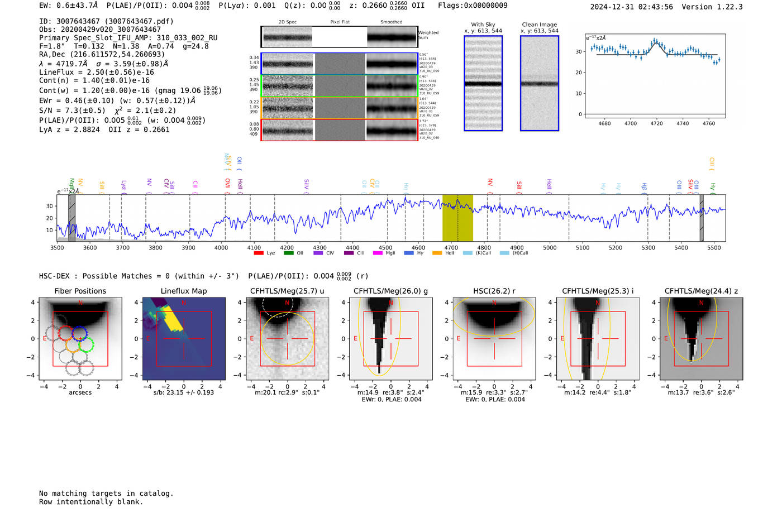The width and height of the screenshot is (782, 532).
Task: Click the With Sky image panel
Action: tap(483, 83)
